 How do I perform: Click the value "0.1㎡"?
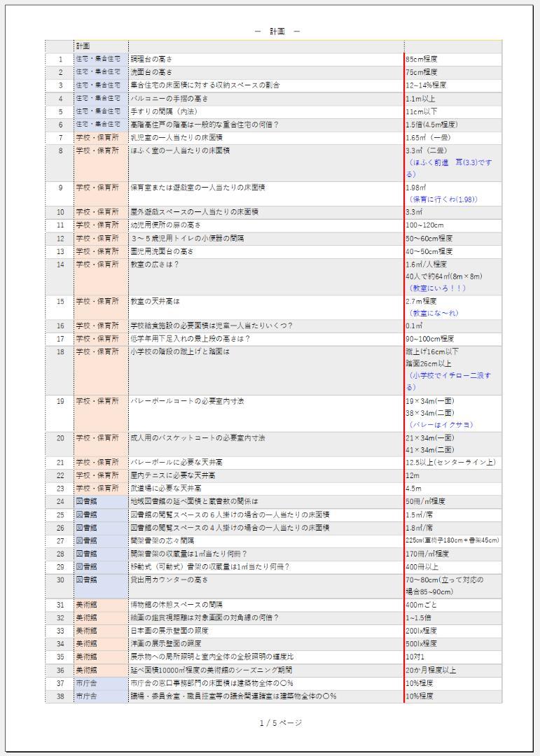coord(414,326)
